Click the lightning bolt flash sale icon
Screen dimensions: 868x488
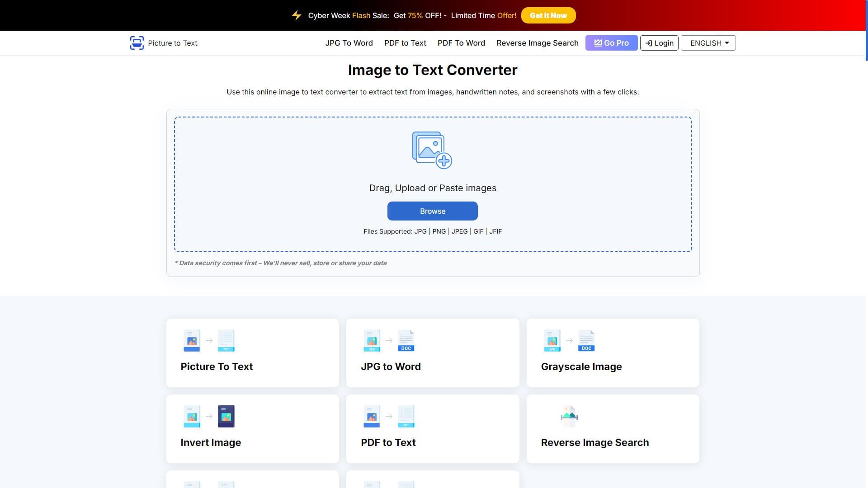[297, 15]
